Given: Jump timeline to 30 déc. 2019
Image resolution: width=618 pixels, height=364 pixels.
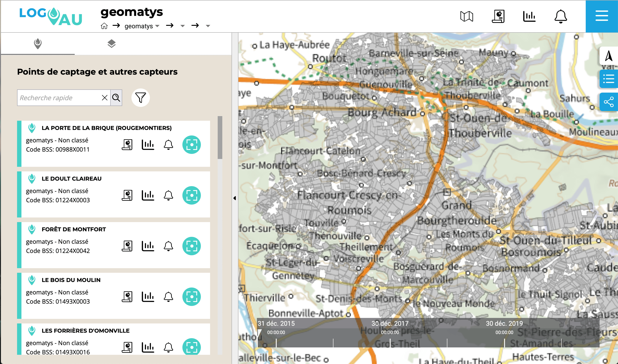Looking at the screenshot, I should pyautogui.click(x=504, y=323).
